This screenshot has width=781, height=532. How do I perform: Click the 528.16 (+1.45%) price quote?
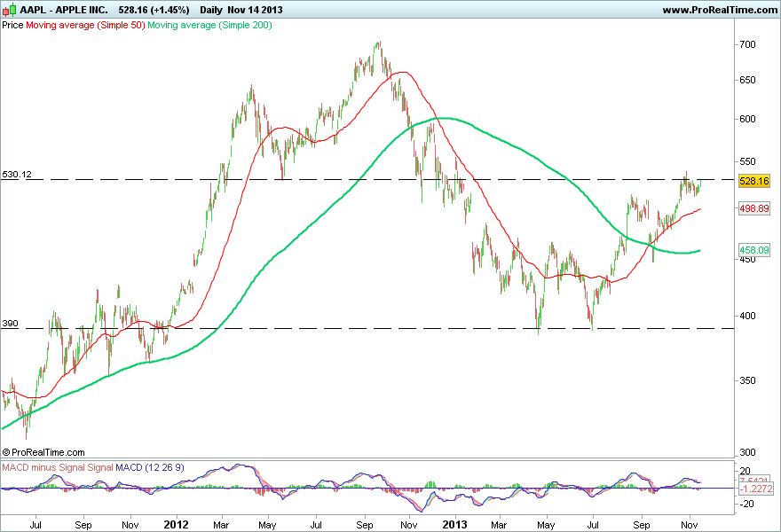(154, 10)
